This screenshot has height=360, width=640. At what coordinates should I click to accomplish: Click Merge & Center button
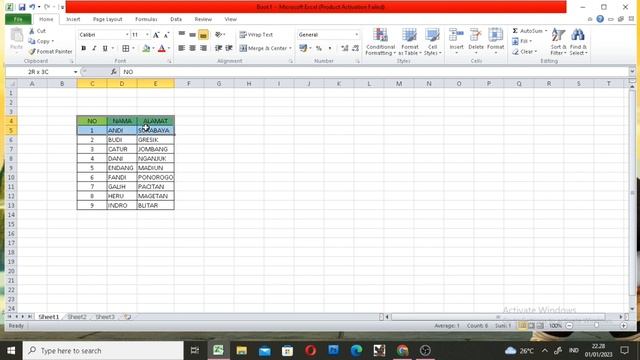(x=263, y=48)
